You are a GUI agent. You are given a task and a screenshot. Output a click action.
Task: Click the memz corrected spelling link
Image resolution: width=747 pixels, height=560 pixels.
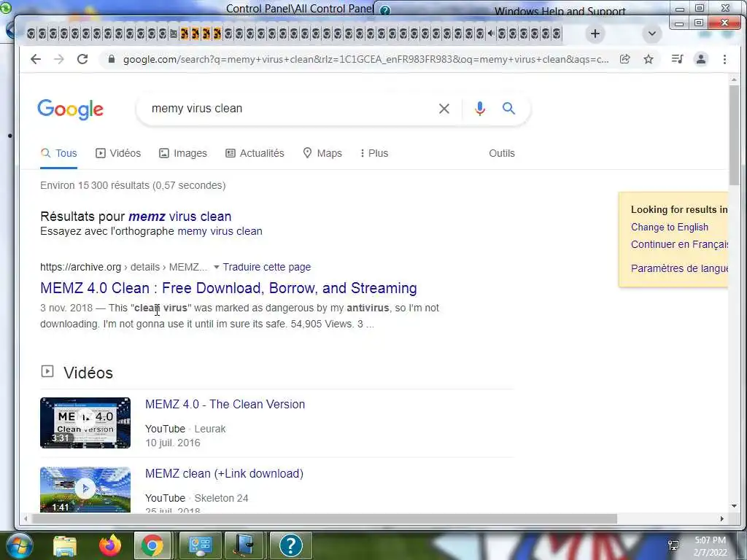point(179,216)
